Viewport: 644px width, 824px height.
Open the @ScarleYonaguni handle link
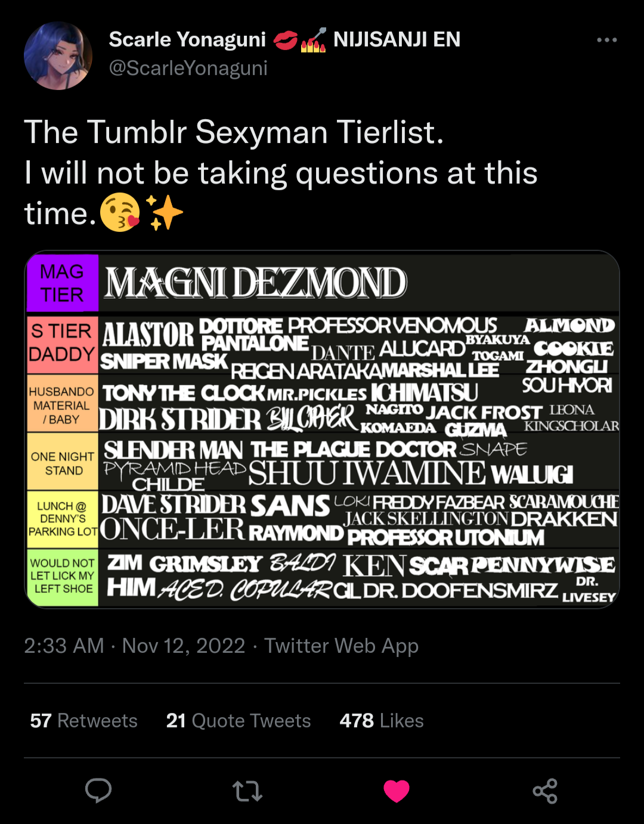click(188, 68)
